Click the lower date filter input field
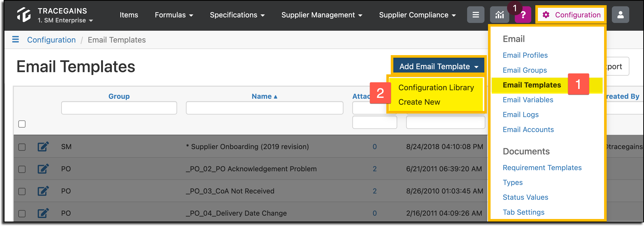Image resolution: width=644 pixels, height=226 pixels. pos(445,122)
